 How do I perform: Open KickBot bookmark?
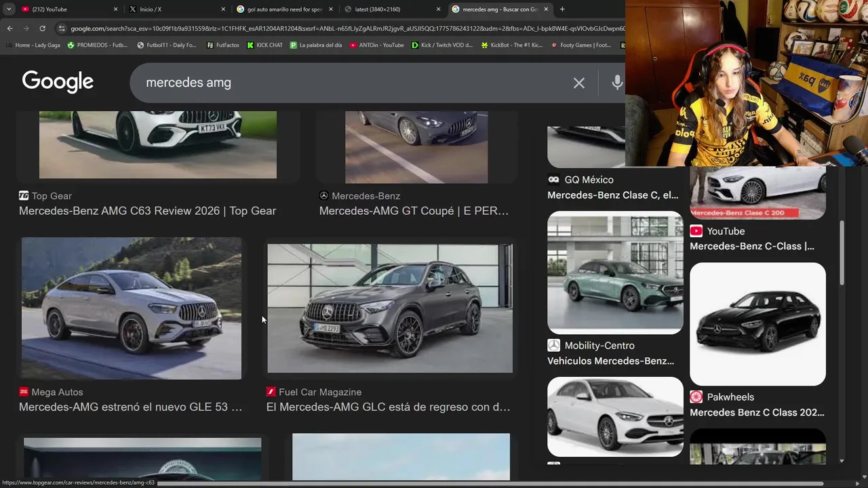[512, 45]
